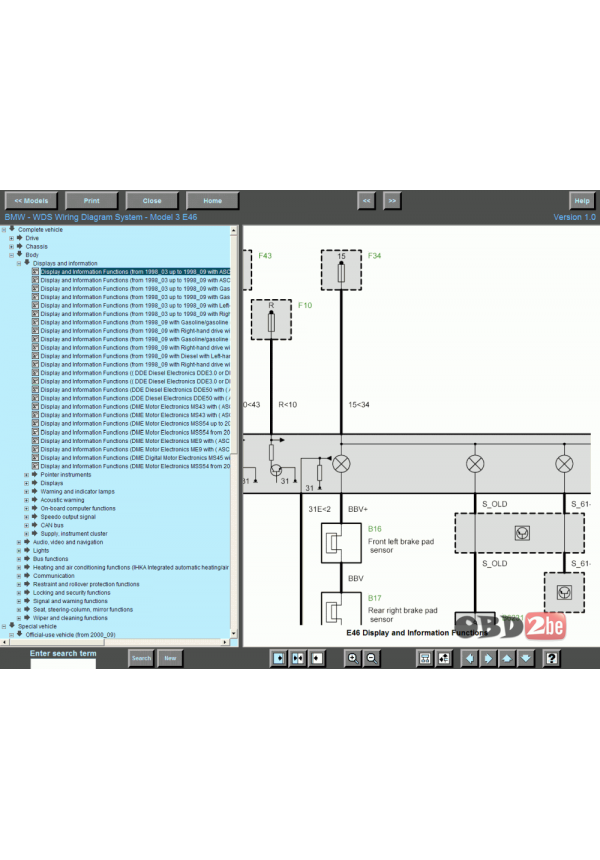Screen dimensions: 600x860
Task: Go back to << Models
Action: (31, 201)
